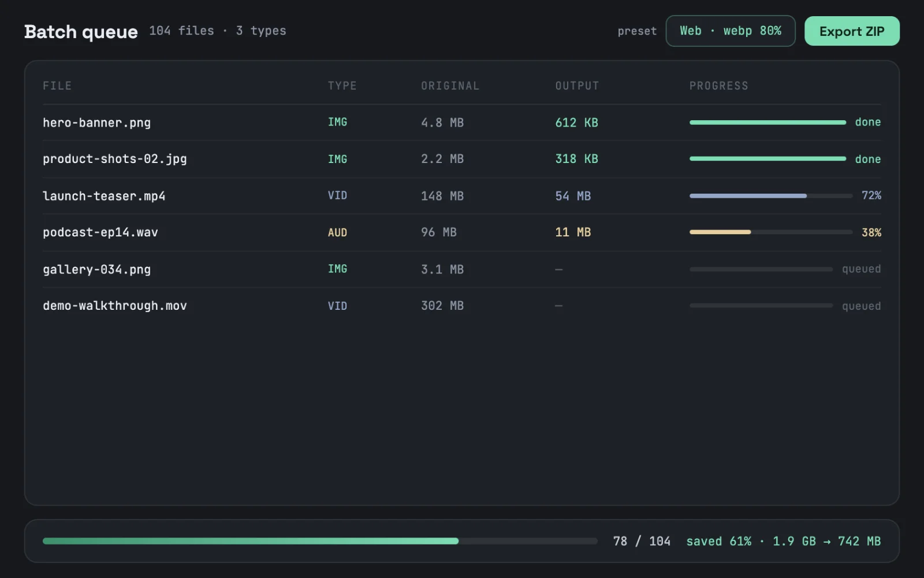Viewport: 924px width, 578px height.
Task: Click the TYPE column header
Action: 342,86
